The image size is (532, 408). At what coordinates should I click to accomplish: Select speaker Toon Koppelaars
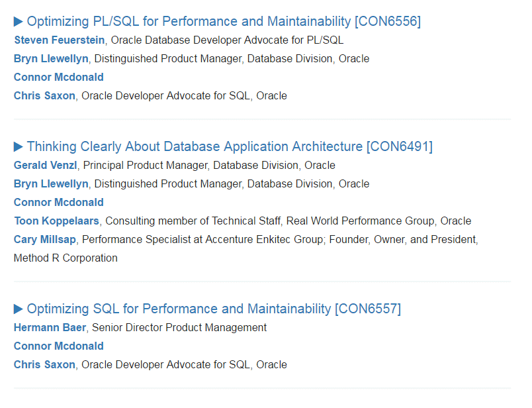[x=56, y=221]
